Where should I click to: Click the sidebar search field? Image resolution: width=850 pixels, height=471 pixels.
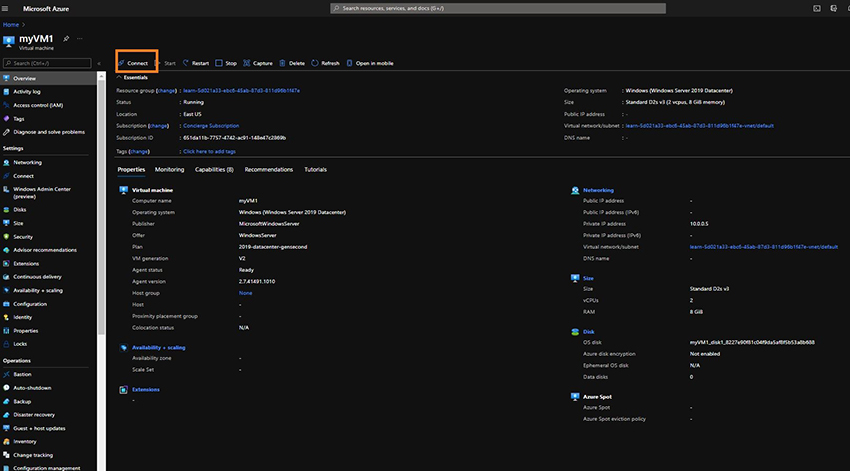pos(50,63)
